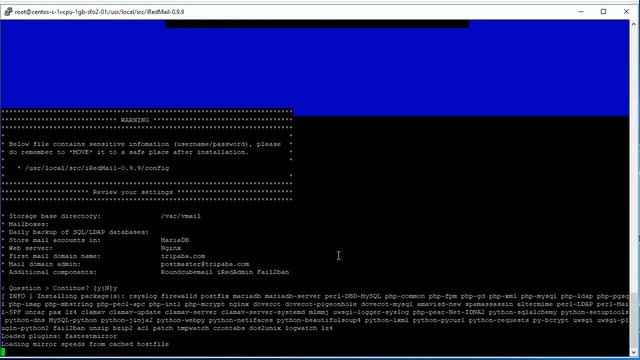The image size is (640, 360).
Task: Click the Nginx value
Action: (171, 248)
